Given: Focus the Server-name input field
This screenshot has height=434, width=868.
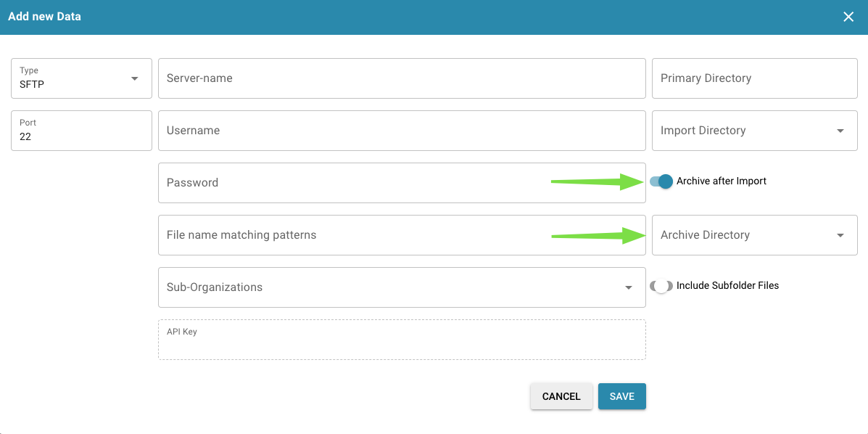Looking at the screenshot, I should 401,78.
